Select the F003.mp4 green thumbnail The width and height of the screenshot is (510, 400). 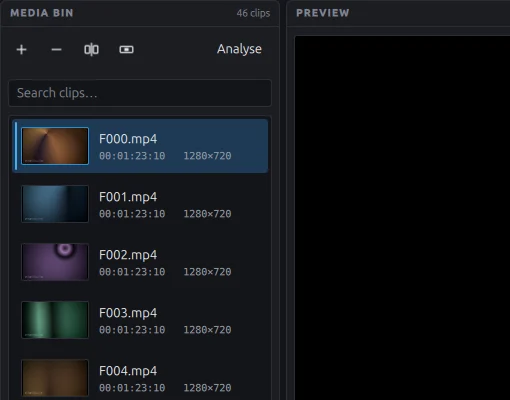[55, 320]
